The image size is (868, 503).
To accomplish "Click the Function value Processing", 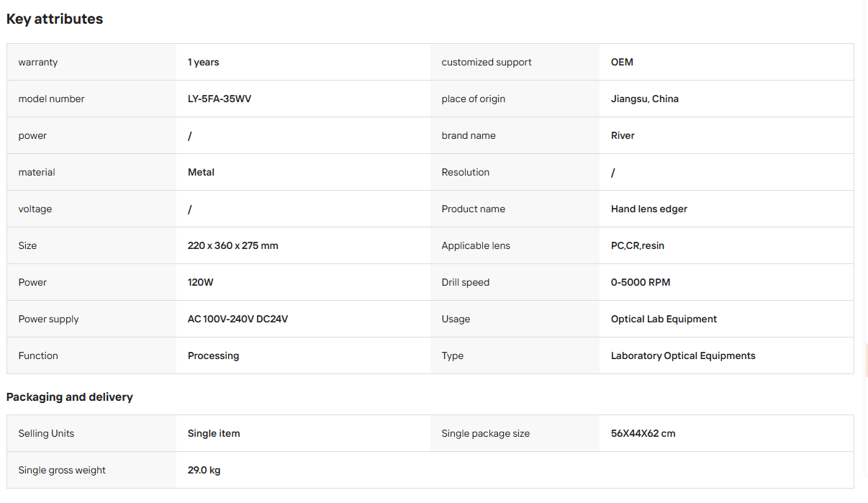I will (213, 355).
